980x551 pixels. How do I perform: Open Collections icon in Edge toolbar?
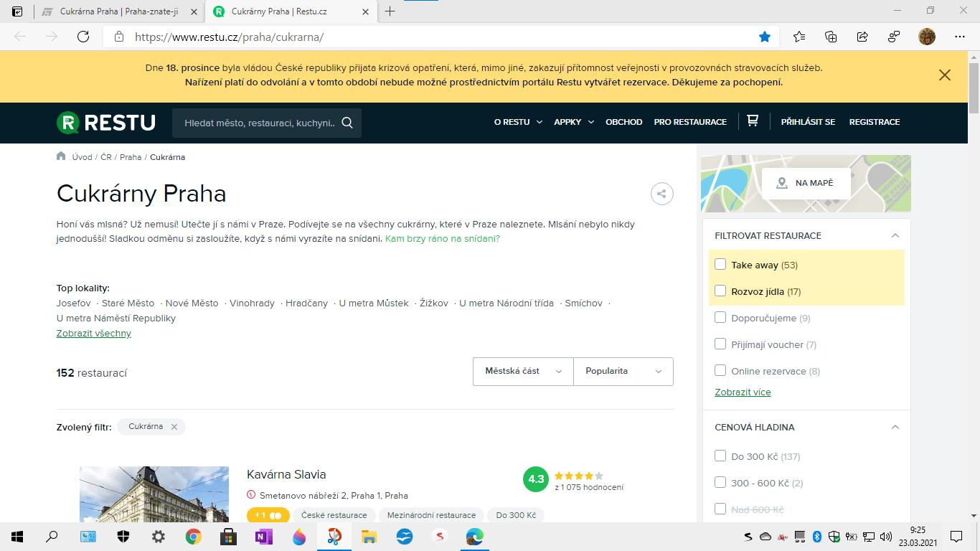pos(831,37)
